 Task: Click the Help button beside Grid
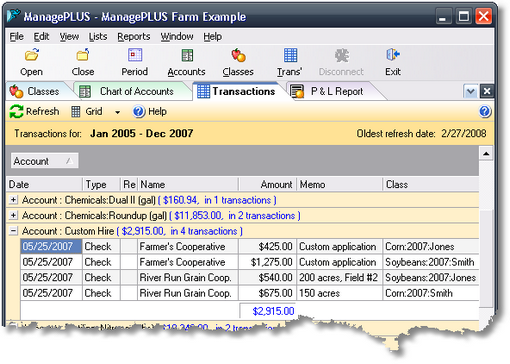click(150, 111)
